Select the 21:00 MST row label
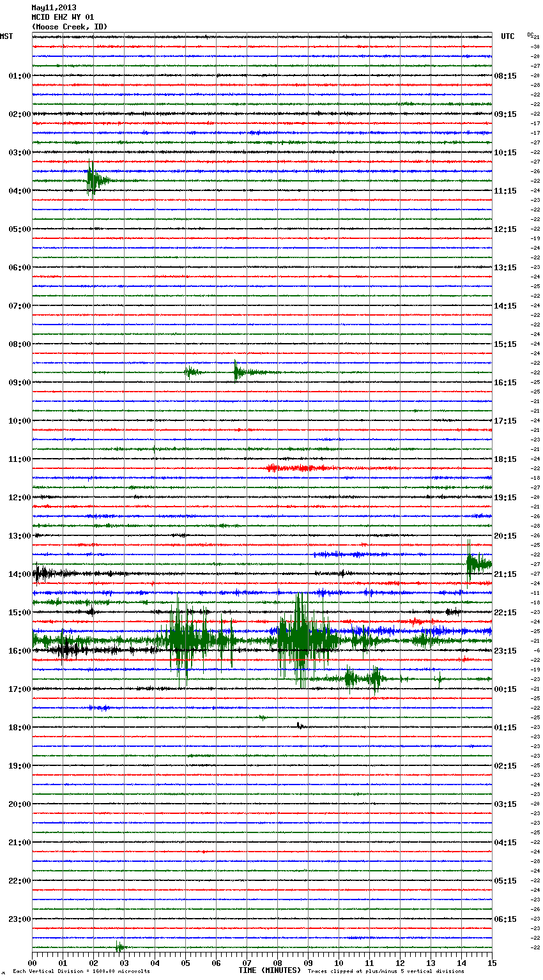 click(20, 843)
